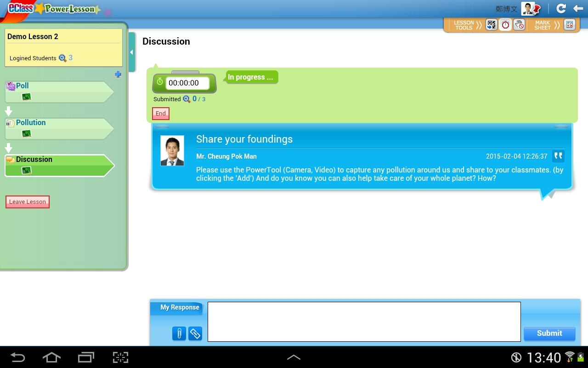Collapse the left lesson sidebar panel
The image size is (588, 368).
point(132,52)
